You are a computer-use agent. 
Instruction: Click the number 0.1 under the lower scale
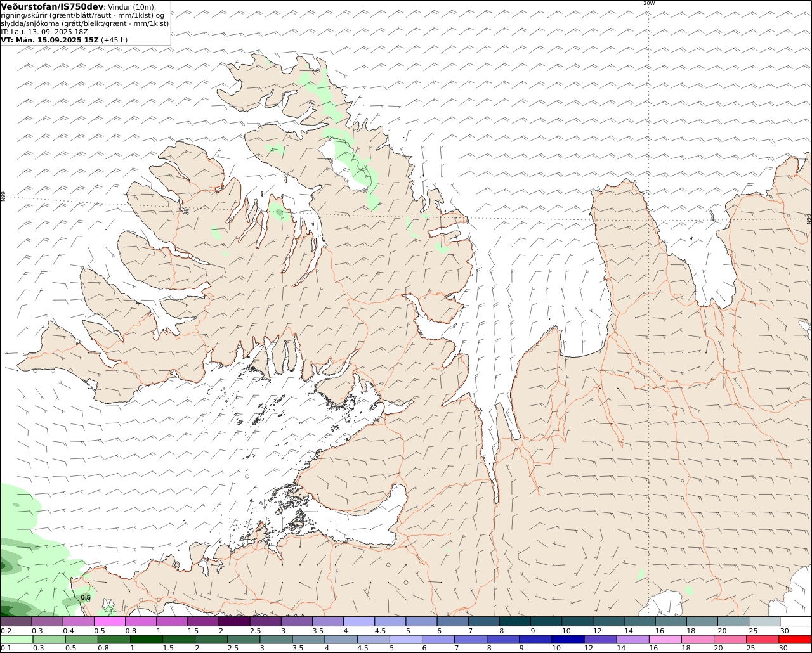pos(6,649)
